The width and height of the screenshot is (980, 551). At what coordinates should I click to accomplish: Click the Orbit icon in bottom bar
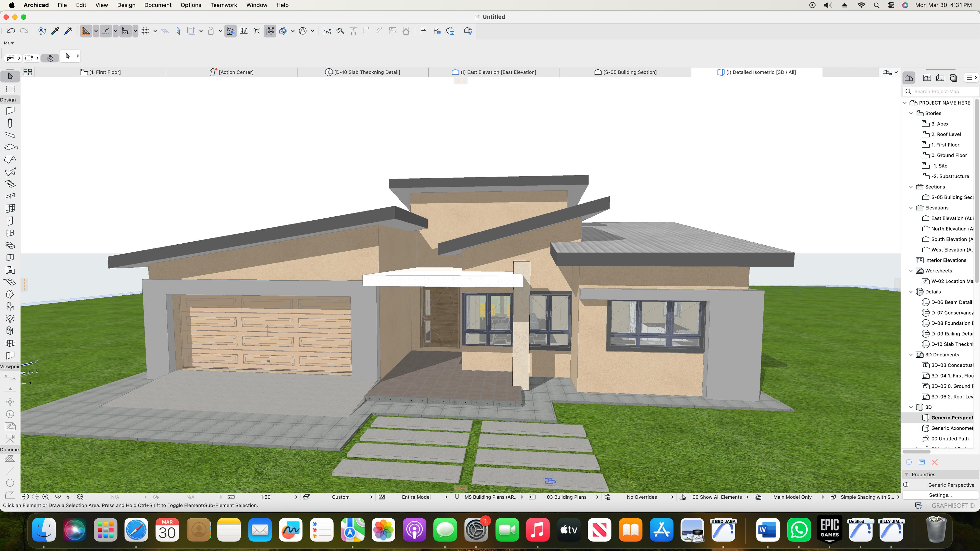tap(58, 497)
